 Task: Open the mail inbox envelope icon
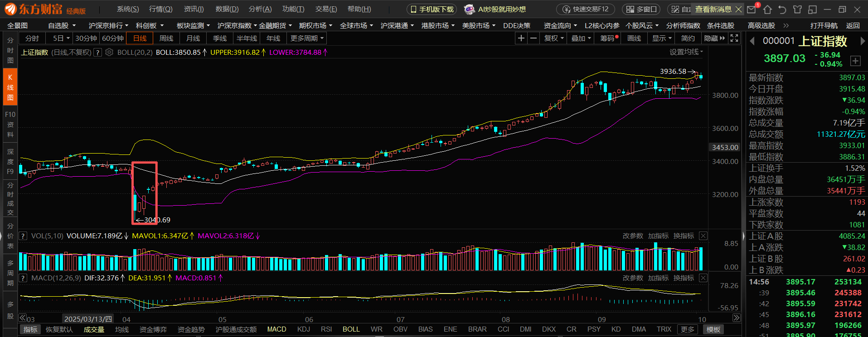(752, 9)
